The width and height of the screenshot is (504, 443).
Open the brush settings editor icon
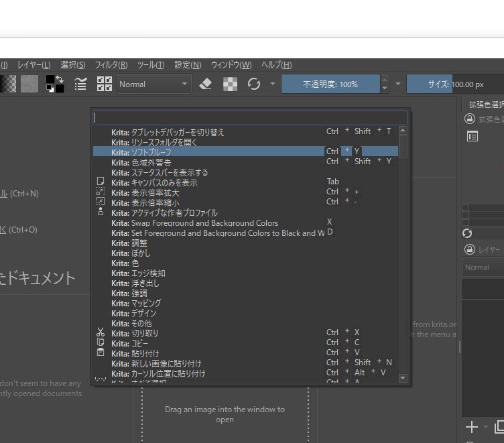(x=80, y=84)
